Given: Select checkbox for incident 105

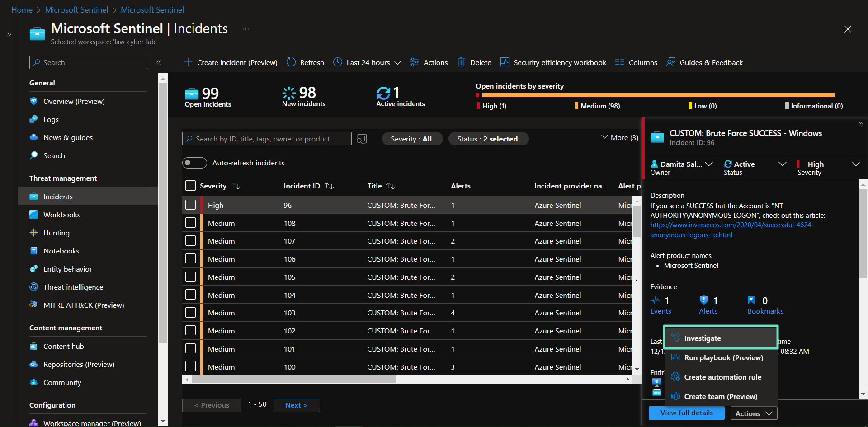Looking at the screenshot, I should click(x=191, y=277).
